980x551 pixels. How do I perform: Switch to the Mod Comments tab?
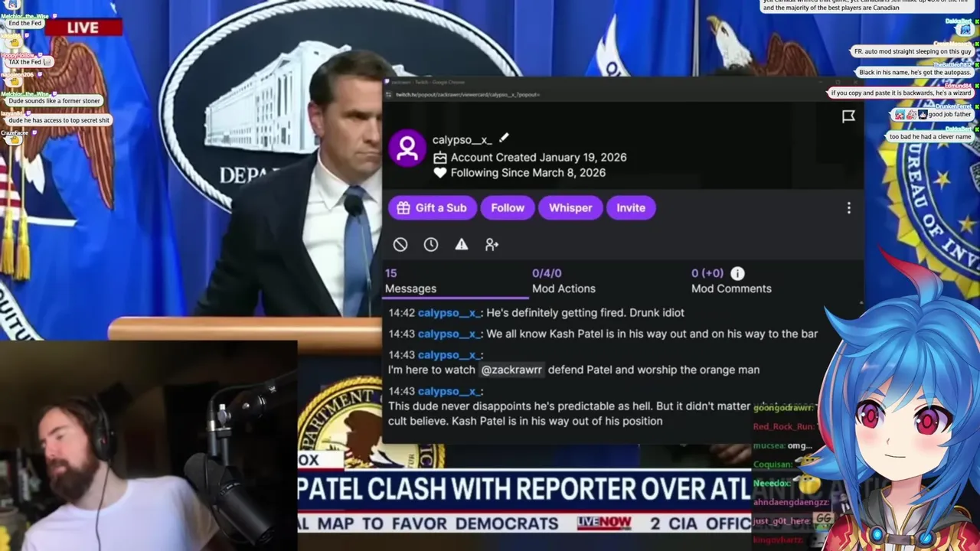[x=731, y=281]
